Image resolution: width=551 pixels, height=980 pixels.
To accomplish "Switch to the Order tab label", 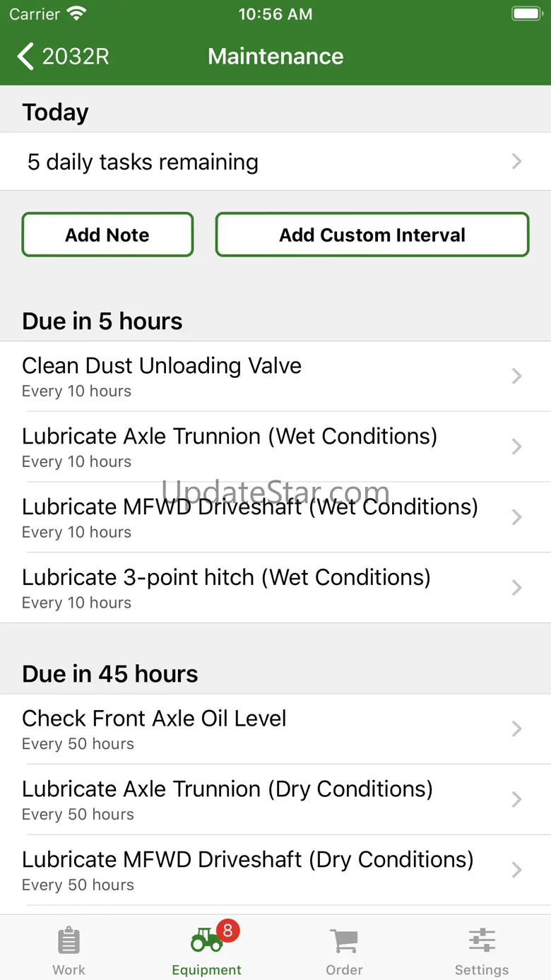I will [344, 969].
